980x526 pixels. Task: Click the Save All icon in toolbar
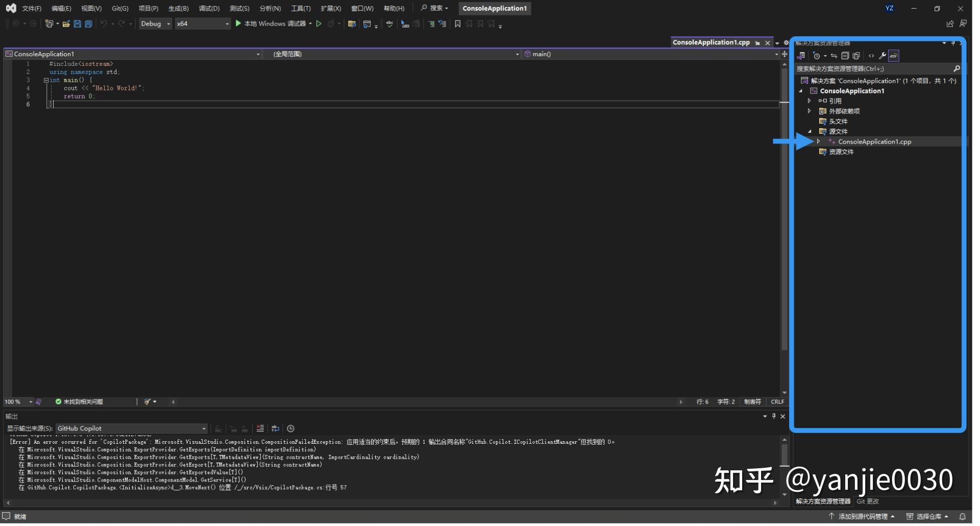tap(88, 23)
